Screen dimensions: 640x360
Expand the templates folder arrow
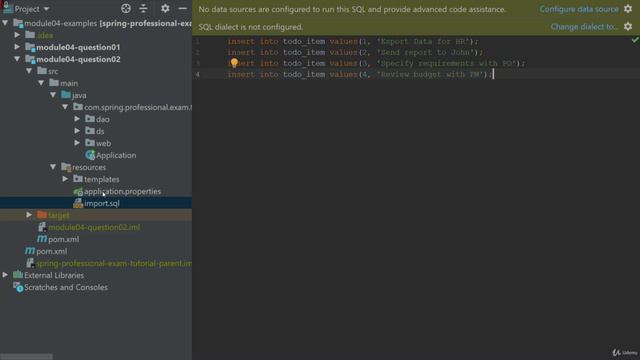[65, 179]
